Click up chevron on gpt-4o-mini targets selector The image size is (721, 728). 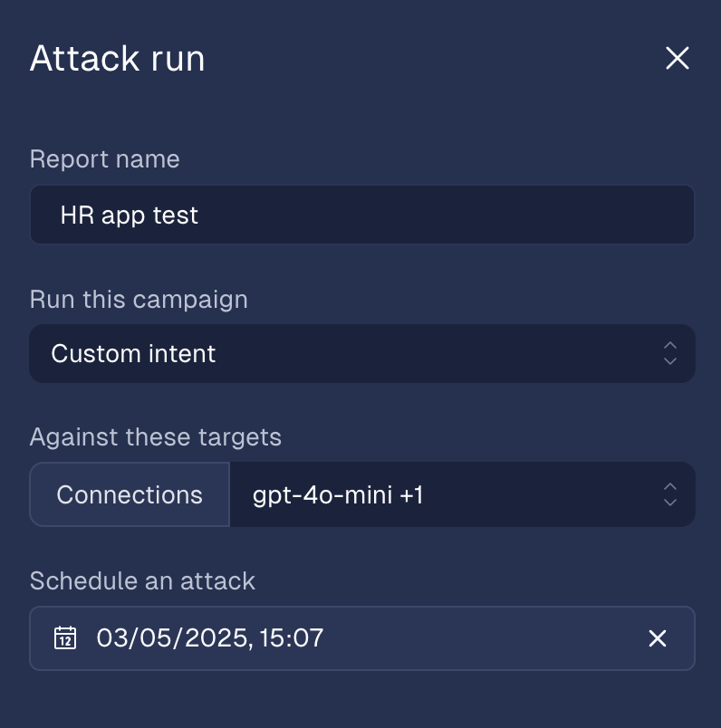pyautogui.click(x=670, y=486)
